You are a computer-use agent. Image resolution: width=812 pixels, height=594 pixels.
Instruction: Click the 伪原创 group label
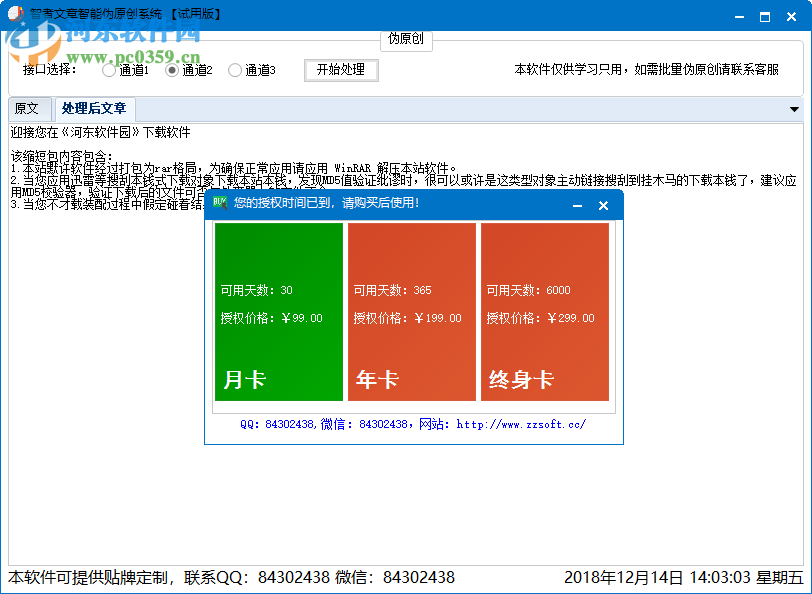click(406, 38)
